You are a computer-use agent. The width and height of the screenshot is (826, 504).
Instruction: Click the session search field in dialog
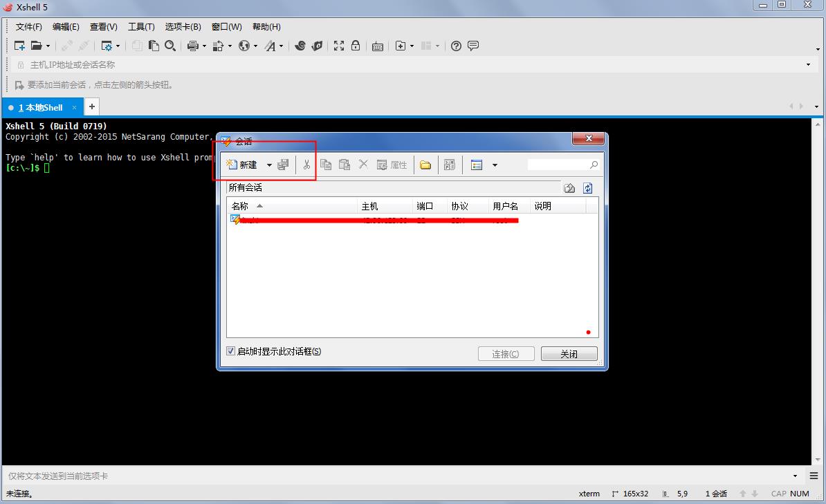[x=558, y=165]
